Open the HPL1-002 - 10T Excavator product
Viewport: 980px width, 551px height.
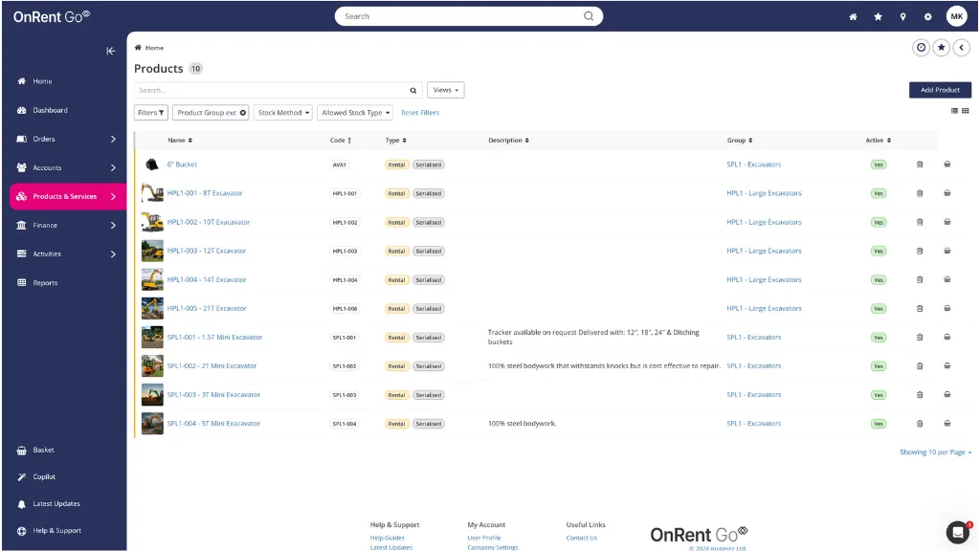point(208,222)
